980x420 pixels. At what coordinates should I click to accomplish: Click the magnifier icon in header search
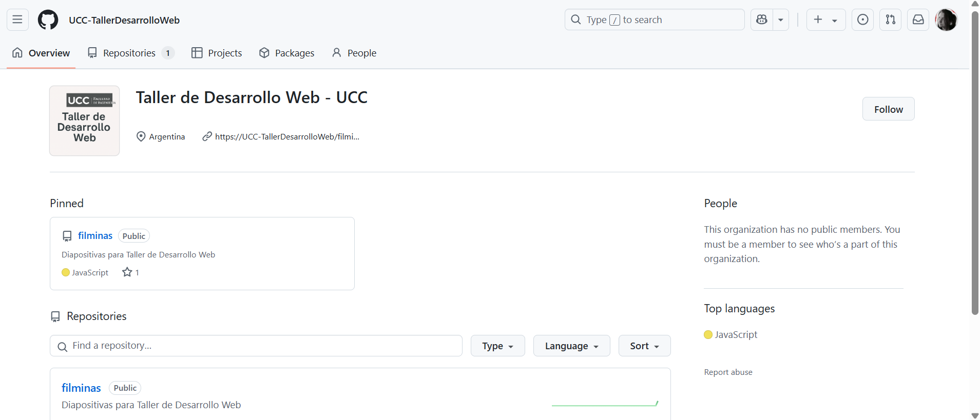(576, 19)
